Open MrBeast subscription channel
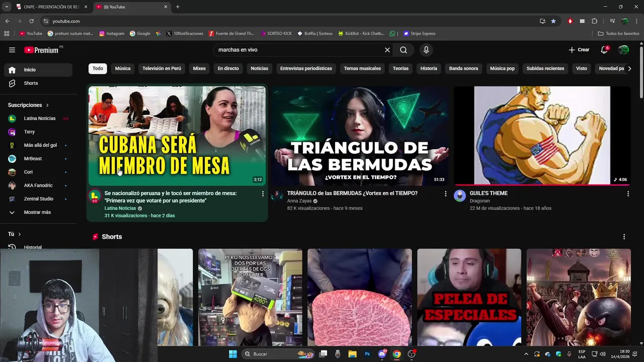The image size is (644, 362). [38, 159]
